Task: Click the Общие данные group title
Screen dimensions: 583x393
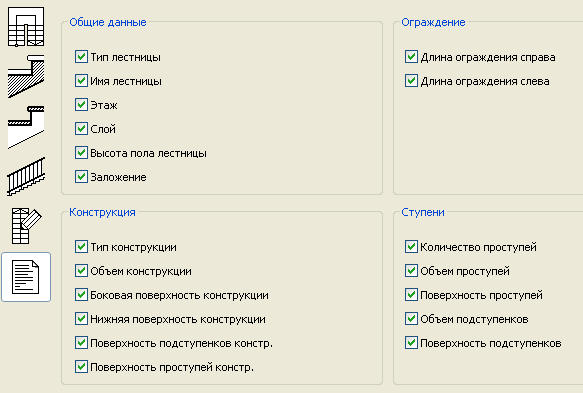Action: [108, 22]
